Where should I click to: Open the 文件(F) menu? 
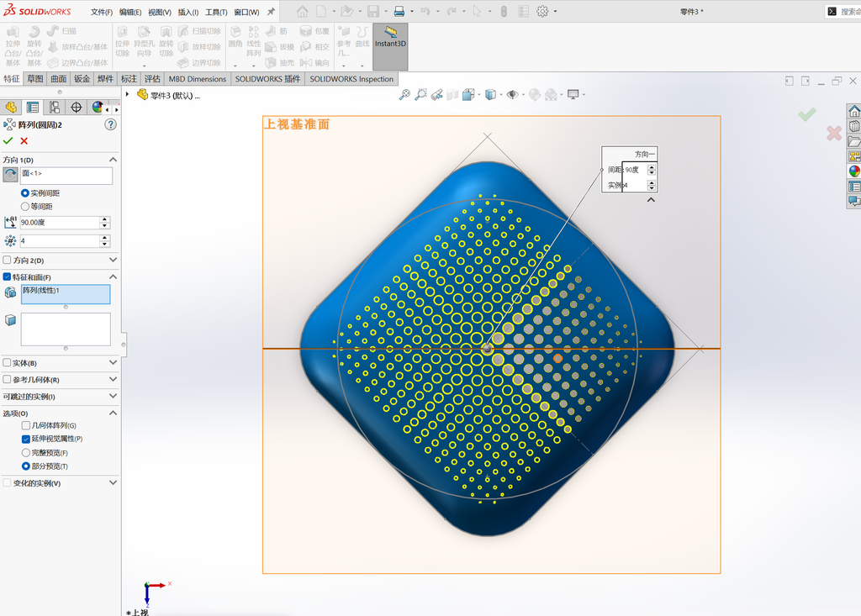[102, 12]
